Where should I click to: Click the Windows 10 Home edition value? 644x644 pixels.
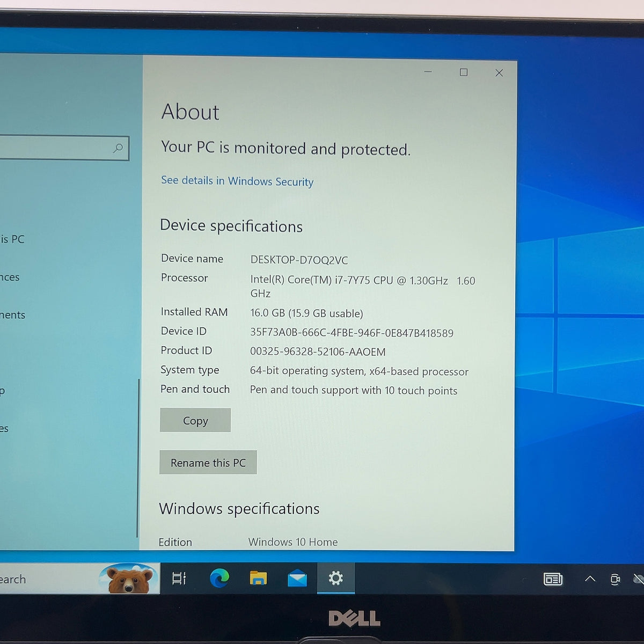pyautogui.click(x=293, y=542)
